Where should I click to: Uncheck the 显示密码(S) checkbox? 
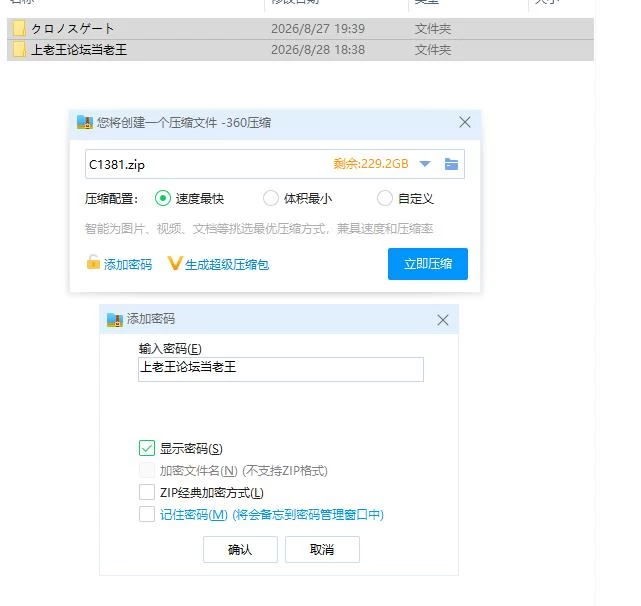tap(147, 448)
